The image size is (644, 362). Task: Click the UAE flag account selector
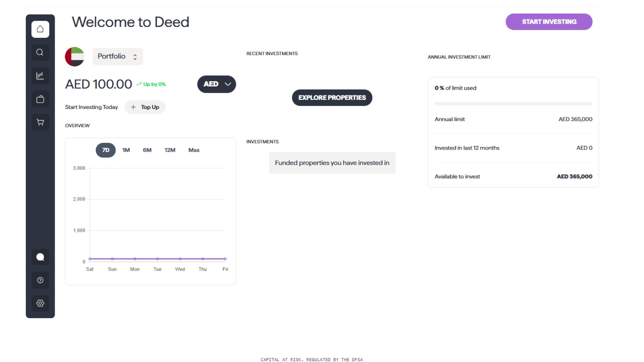tap(74, 57)
